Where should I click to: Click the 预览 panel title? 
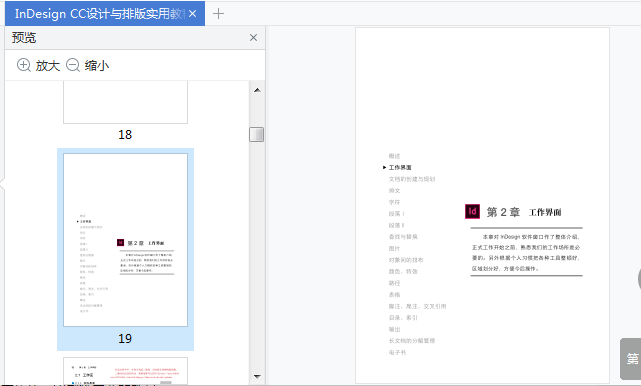point(24,38)
